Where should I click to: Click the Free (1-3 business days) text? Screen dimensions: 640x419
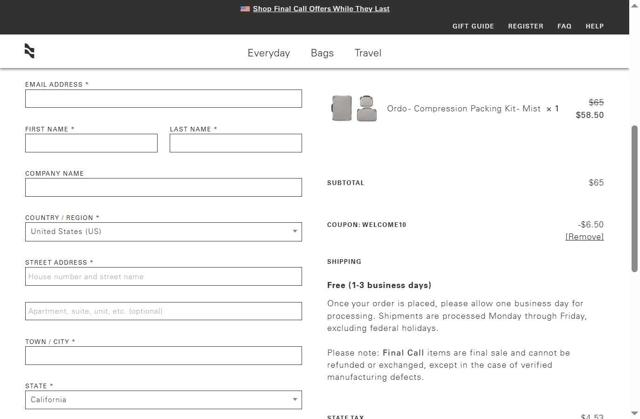click(379, 285)
